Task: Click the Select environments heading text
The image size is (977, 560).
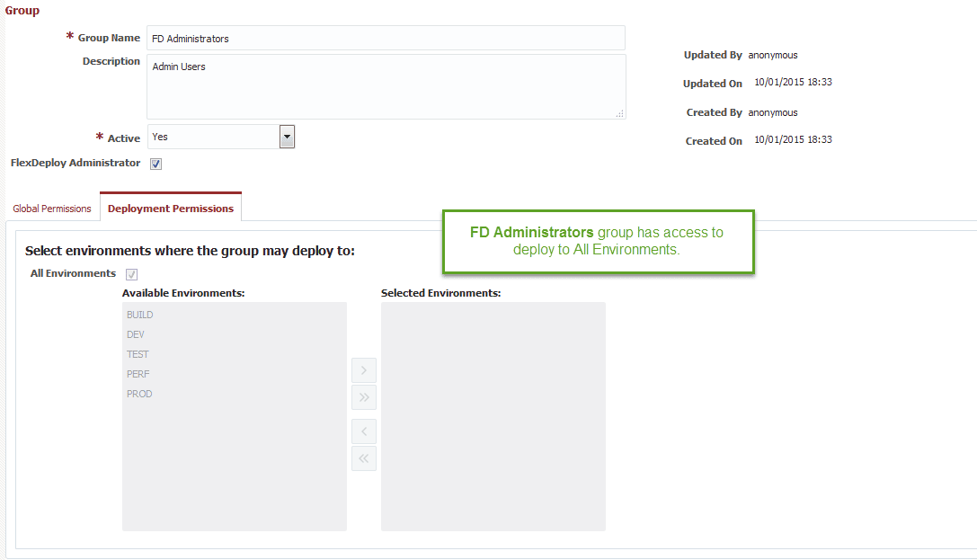Action: point(190,251)
